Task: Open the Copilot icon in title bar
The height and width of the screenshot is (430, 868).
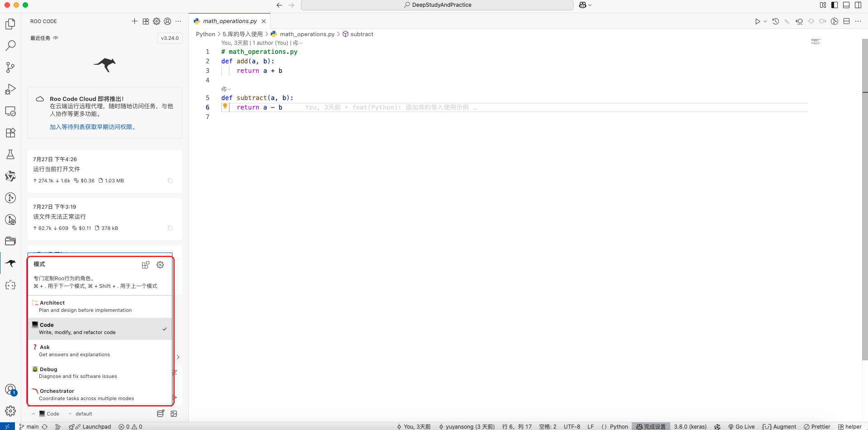Action: point(582,5)
